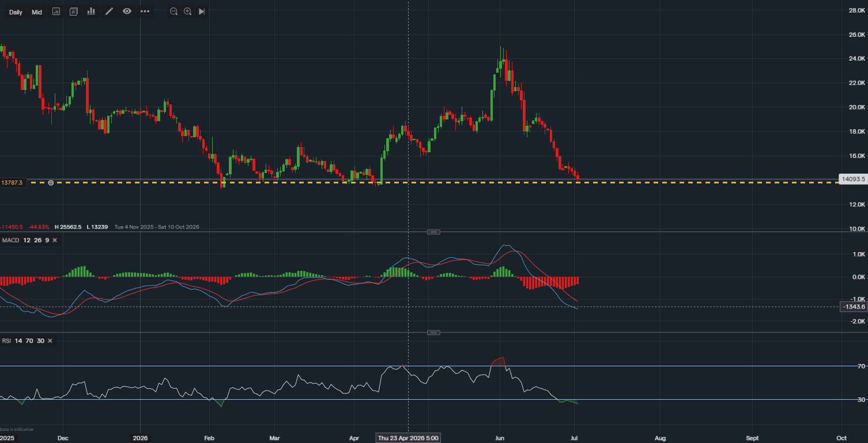Image resolution: width=868 pixels, height=443 pixels.
Task: Open the Mid price type dropdown
Action: click(x=37, y=12)
